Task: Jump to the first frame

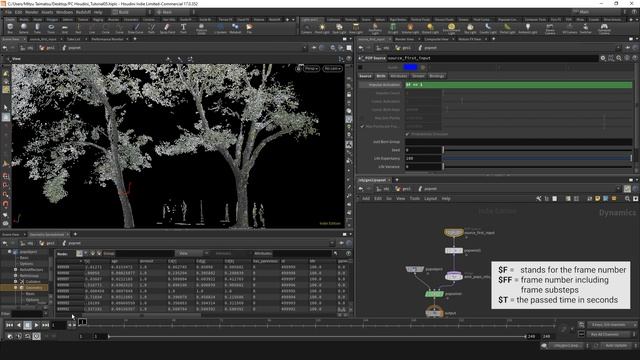Action: (9, 325)
